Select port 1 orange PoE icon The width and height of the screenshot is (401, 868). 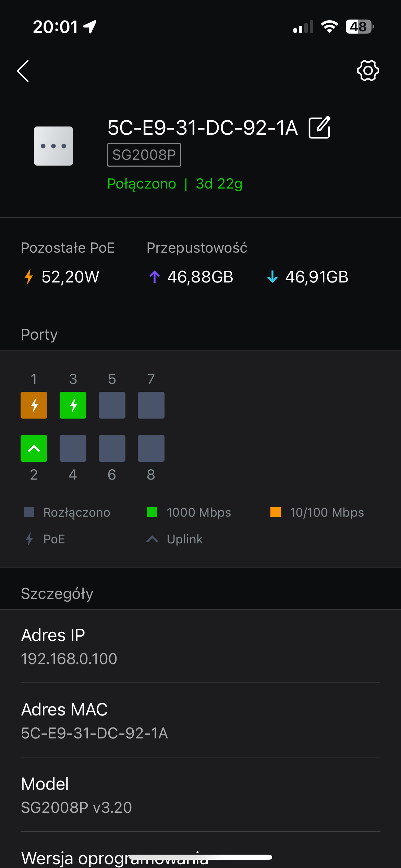click(34, 405)
